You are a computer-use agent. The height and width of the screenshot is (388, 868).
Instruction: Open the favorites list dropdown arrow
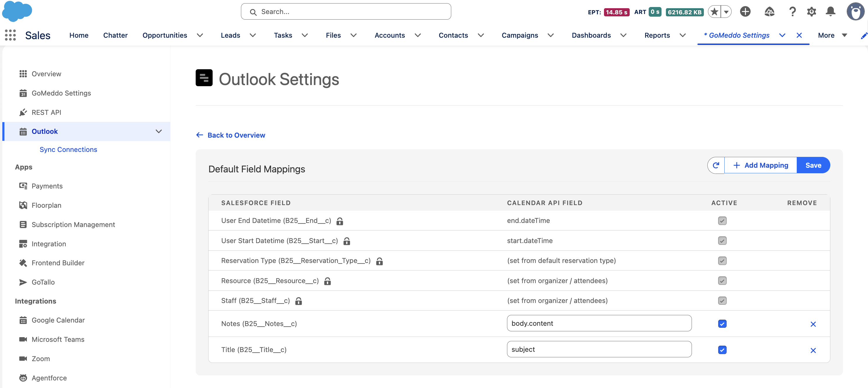pos(726,12)
